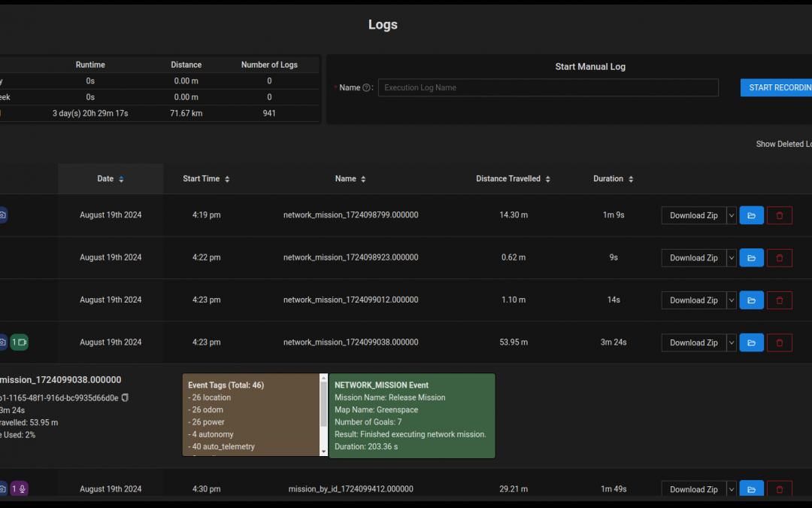
Task: Expand download arrow for the 53.95 m log
Action: pos(732,342)
